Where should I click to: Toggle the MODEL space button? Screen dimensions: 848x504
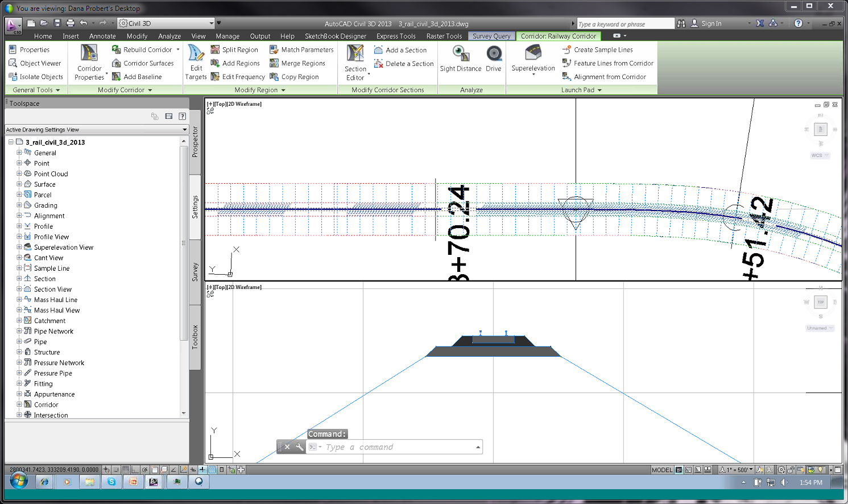664,470
